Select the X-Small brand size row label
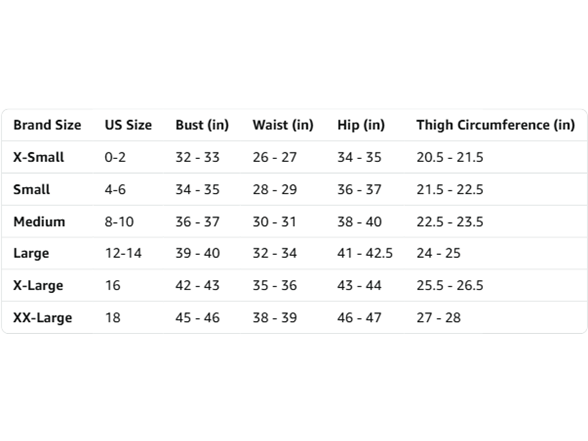The image size is (588, 441). tap(39, 157)
